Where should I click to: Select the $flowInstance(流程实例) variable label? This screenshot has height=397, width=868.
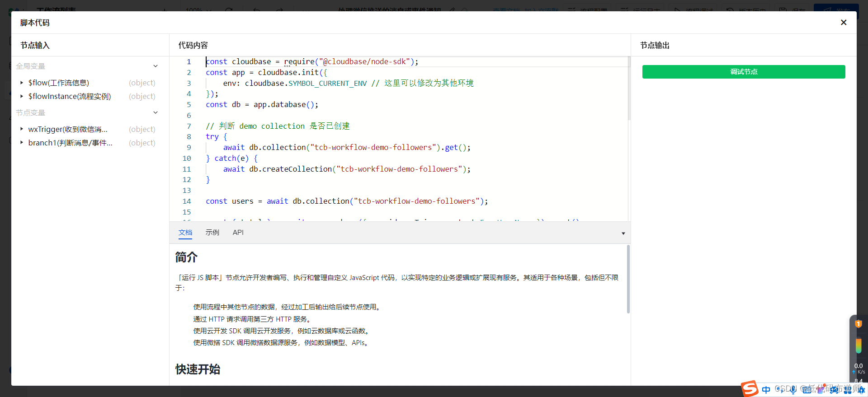click(x=70, y=96)
